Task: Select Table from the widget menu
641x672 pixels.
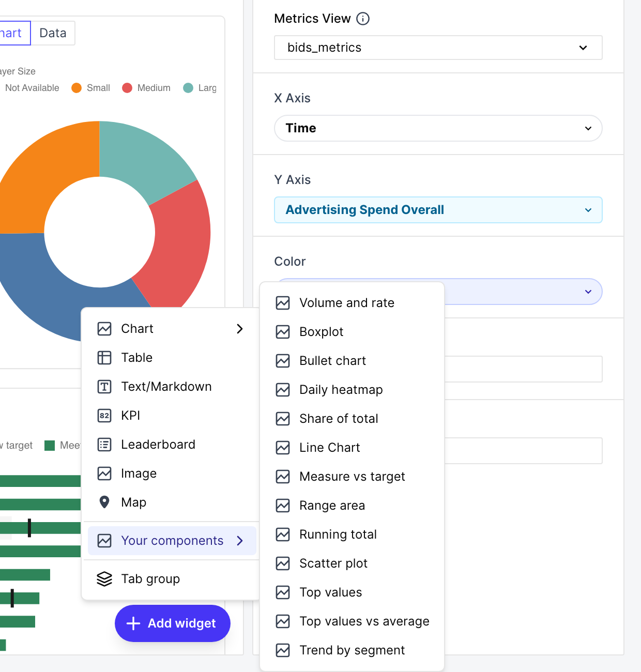Action: 171,358
